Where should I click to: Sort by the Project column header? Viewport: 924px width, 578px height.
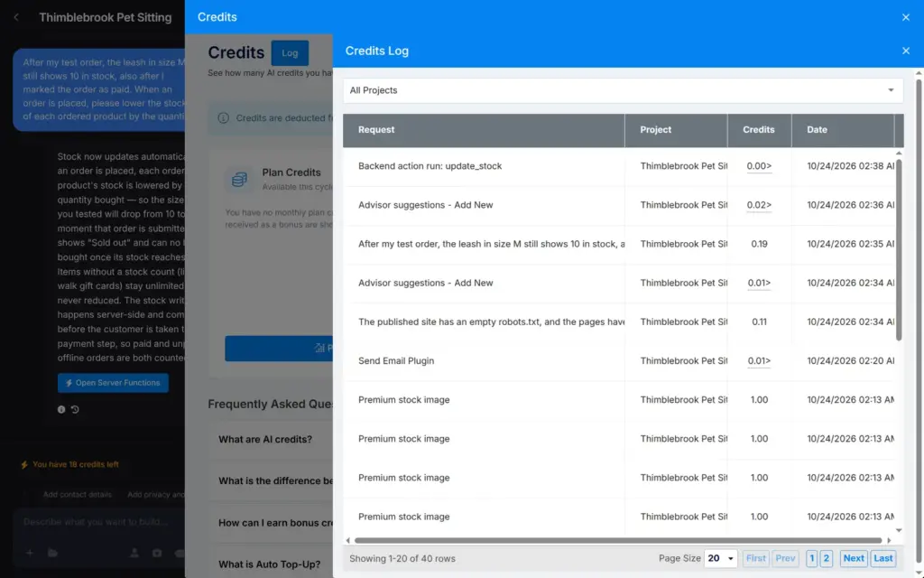[x=676, y=130]
